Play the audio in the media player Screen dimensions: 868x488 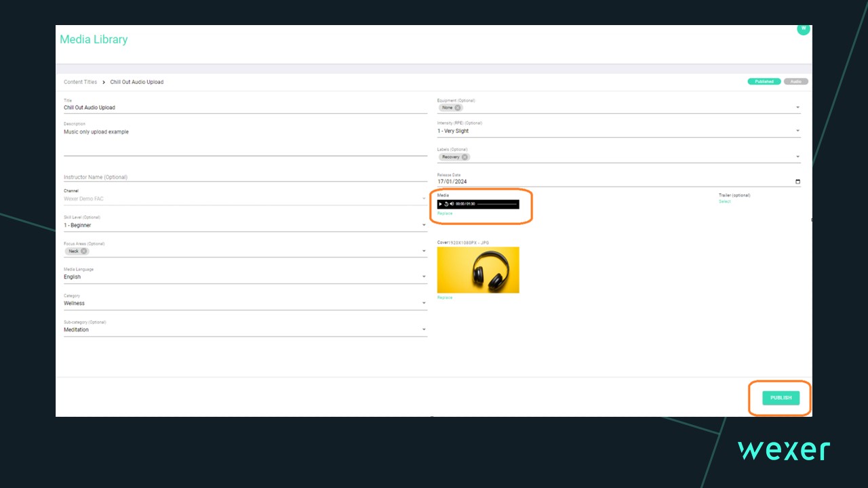click(x=441, y=204)
